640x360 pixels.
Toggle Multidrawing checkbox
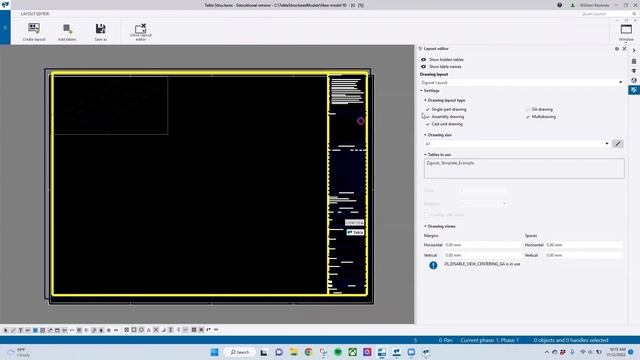click(528, 117)
